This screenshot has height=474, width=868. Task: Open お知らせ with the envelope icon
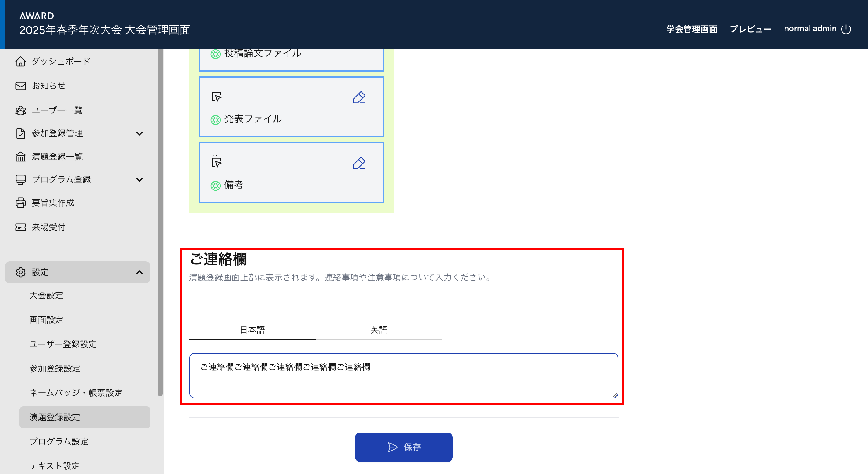coord(20,86)
